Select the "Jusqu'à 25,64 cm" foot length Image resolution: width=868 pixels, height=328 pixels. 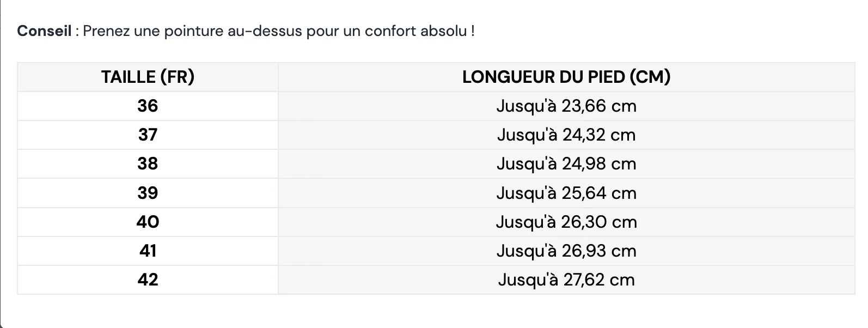click(566, 193)
